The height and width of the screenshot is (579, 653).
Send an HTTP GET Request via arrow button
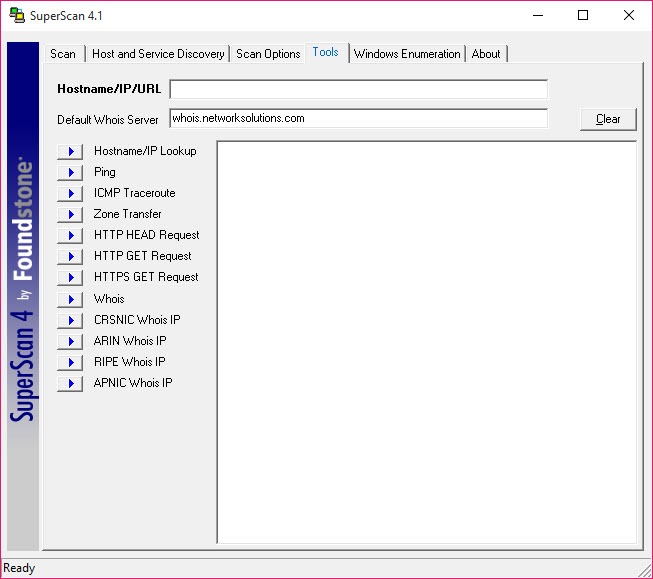pos(70,257)
